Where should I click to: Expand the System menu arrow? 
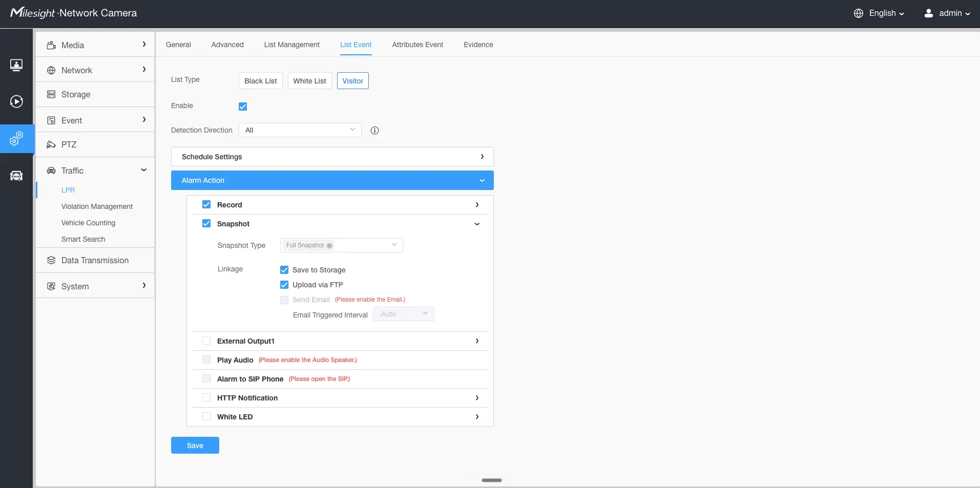point(144,286)
